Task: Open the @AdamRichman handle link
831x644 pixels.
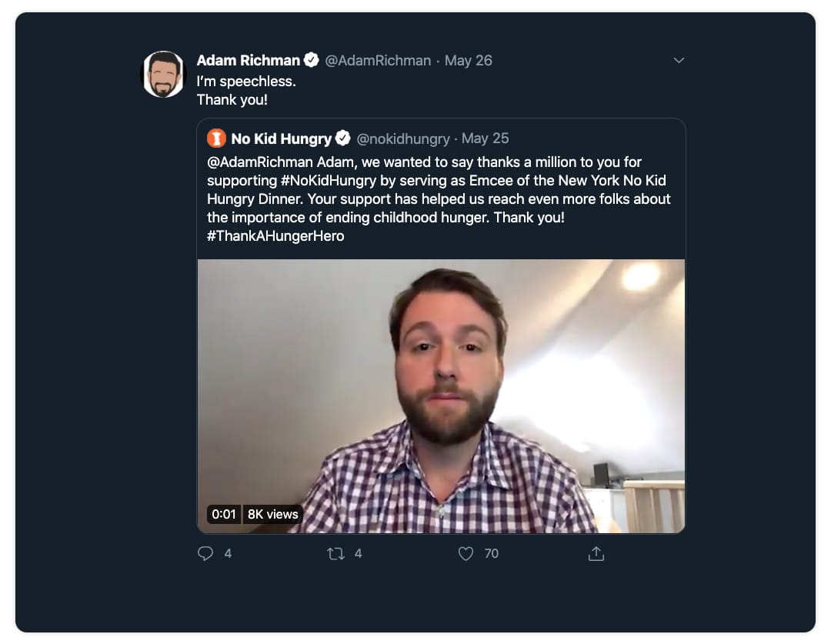Action: click(377, 61)
